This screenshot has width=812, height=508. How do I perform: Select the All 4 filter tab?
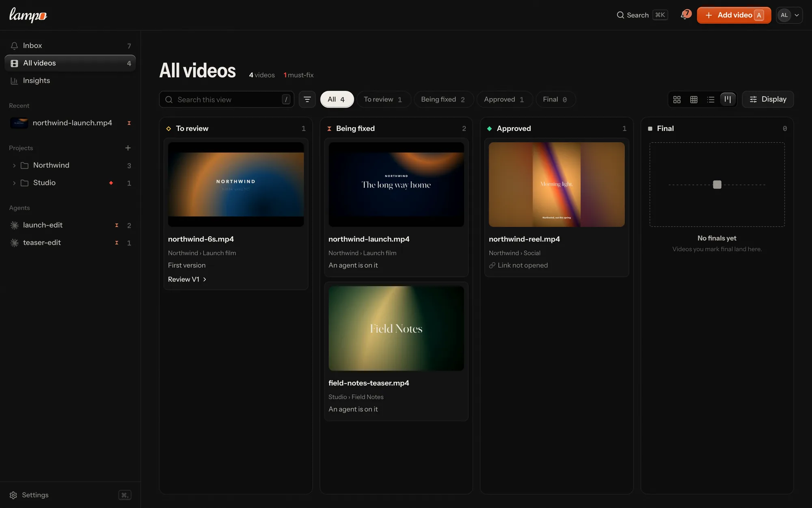(x=337, y=99)
